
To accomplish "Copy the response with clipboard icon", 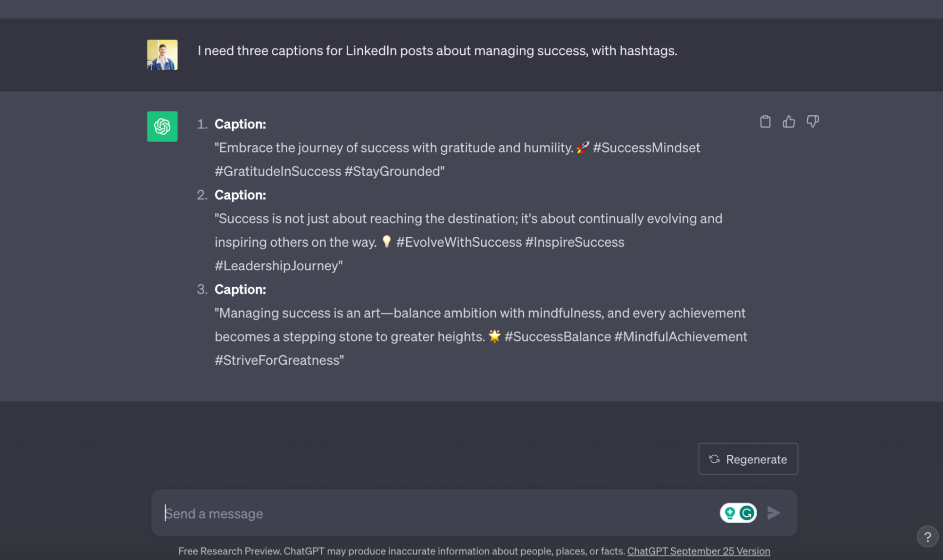I will (765, 122).
